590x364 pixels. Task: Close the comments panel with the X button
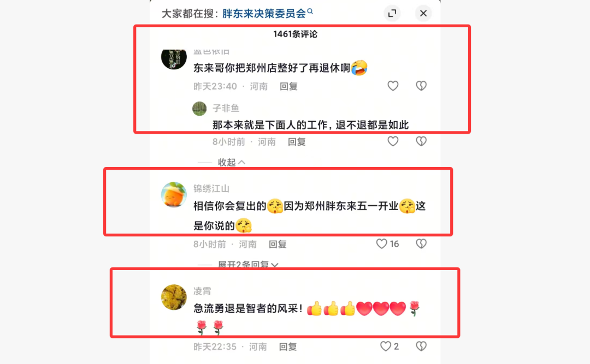[423, 14]
